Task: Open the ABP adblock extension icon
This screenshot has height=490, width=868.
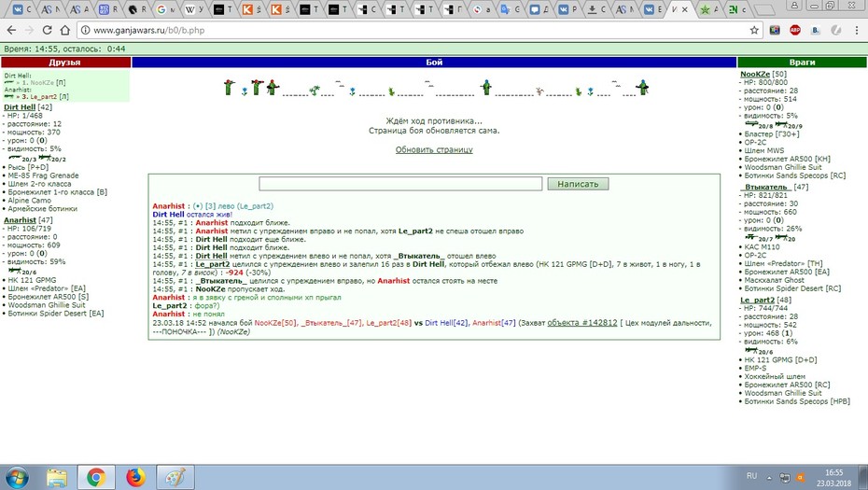Action: [x=795, y=31]
